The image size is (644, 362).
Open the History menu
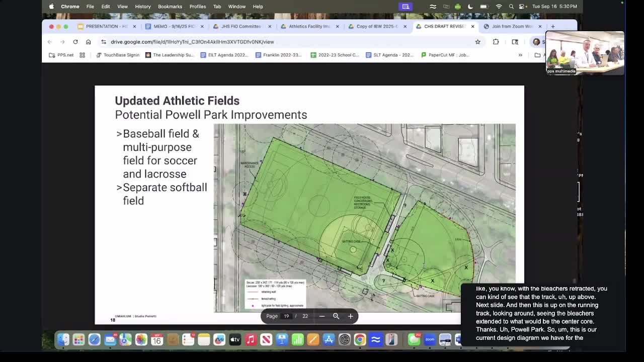[143, 7]
